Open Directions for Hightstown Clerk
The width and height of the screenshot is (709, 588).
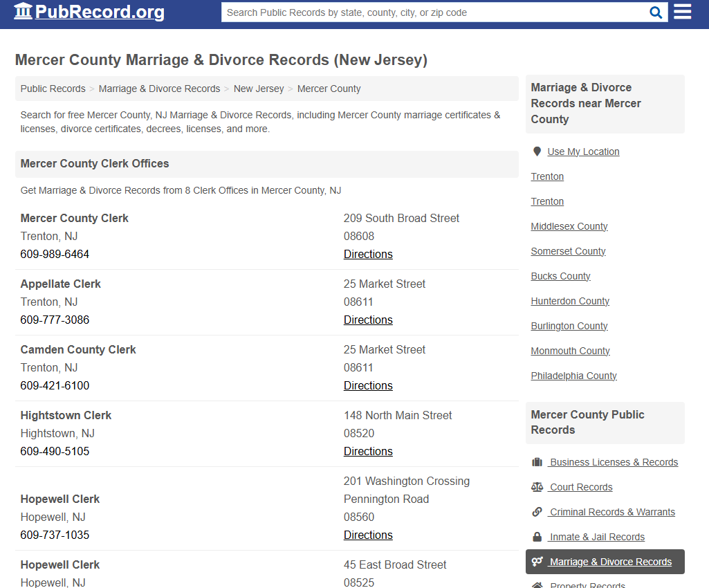pos(368,451)
